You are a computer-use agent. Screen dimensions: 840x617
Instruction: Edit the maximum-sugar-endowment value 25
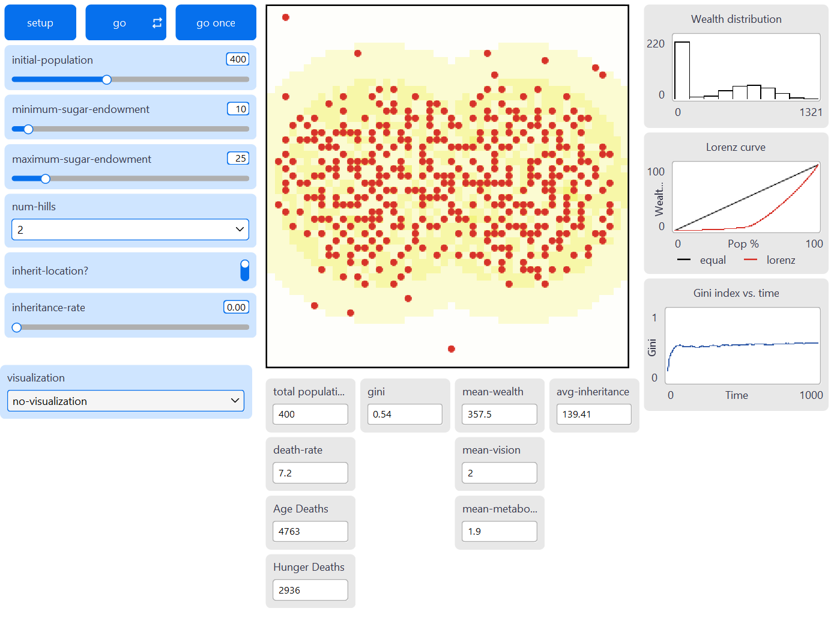[238, 158]
